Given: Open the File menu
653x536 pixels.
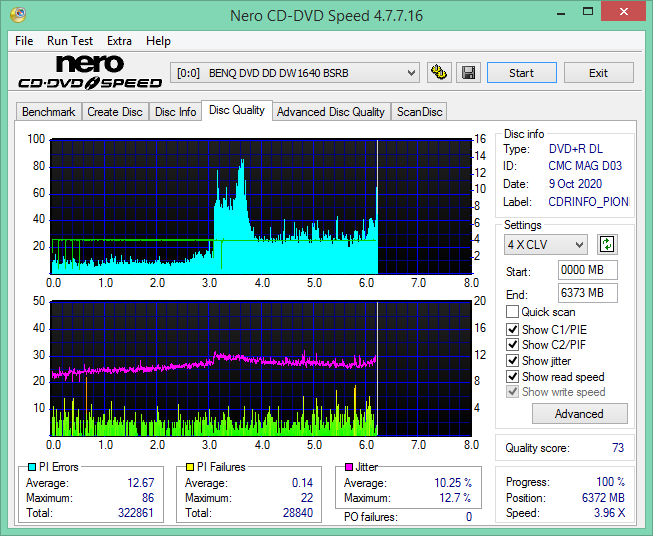Looking at the screenshot, I should click(x=24, y=41).
